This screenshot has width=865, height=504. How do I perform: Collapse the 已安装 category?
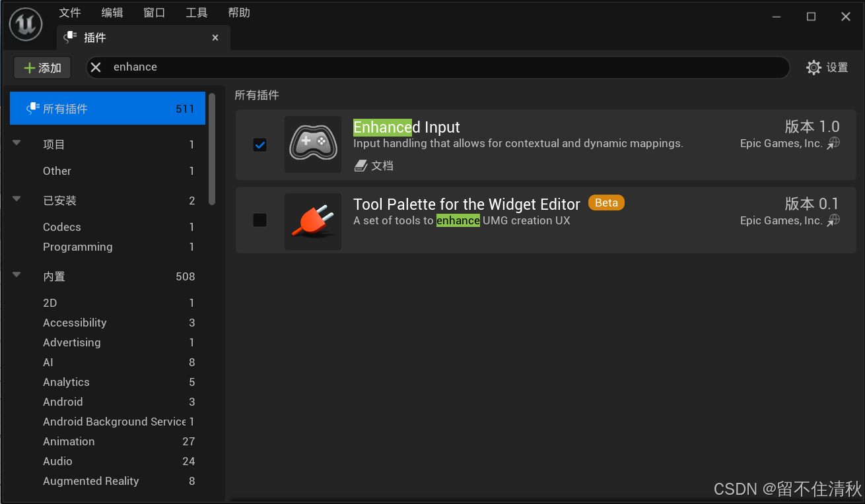pos(17,199)
